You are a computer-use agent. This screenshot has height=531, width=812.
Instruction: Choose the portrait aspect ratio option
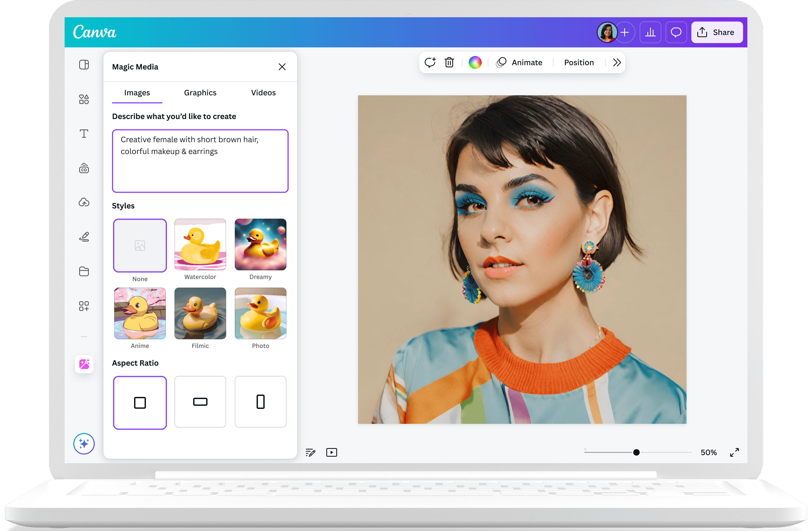point(260,402)
